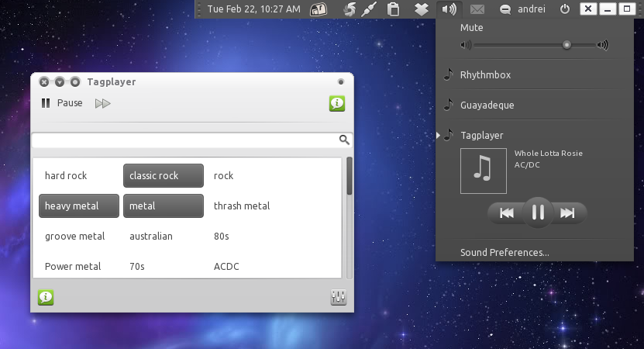The width and height of the screenshot is (644, 349).
Task: Click the swirl applet icon in the panel
Action: point(350,9)
